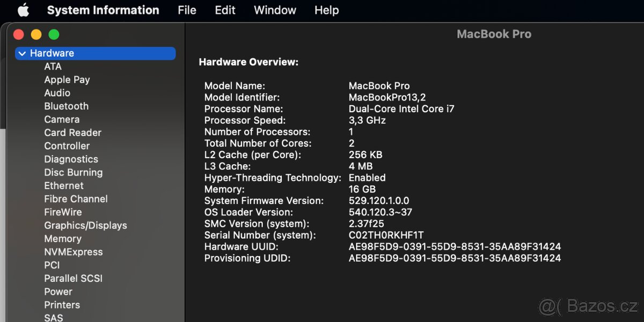644x322 pixels.
Task: Open the Camera information section
Action: pos(62,119)
